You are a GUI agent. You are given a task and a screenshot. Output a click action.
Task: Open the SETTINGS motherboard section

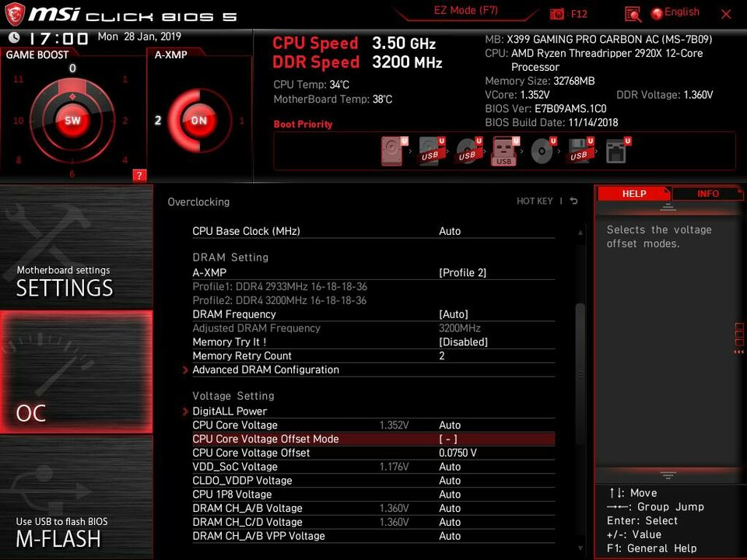(76, 247)
